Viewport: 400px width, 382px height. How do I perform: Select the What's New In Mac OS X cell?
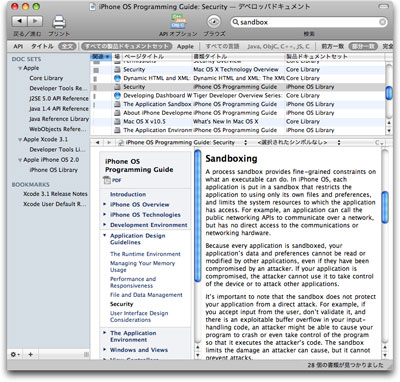(x=226, y=122)
